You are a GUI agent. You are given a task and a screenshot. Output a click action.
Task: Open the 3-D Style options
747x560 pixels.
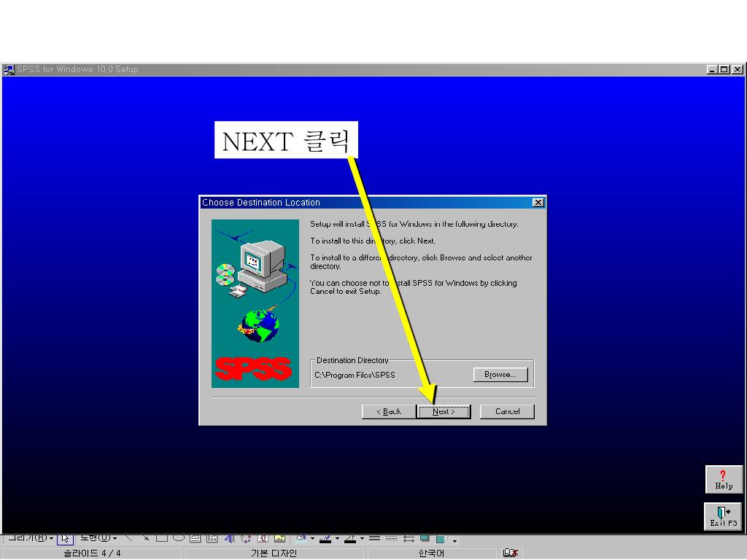[x=441, y=538]
